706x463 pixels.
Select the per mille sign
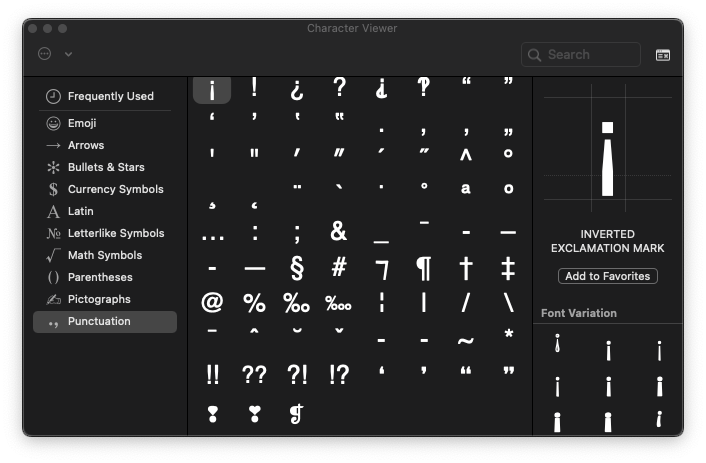click(x=296, y=302)
